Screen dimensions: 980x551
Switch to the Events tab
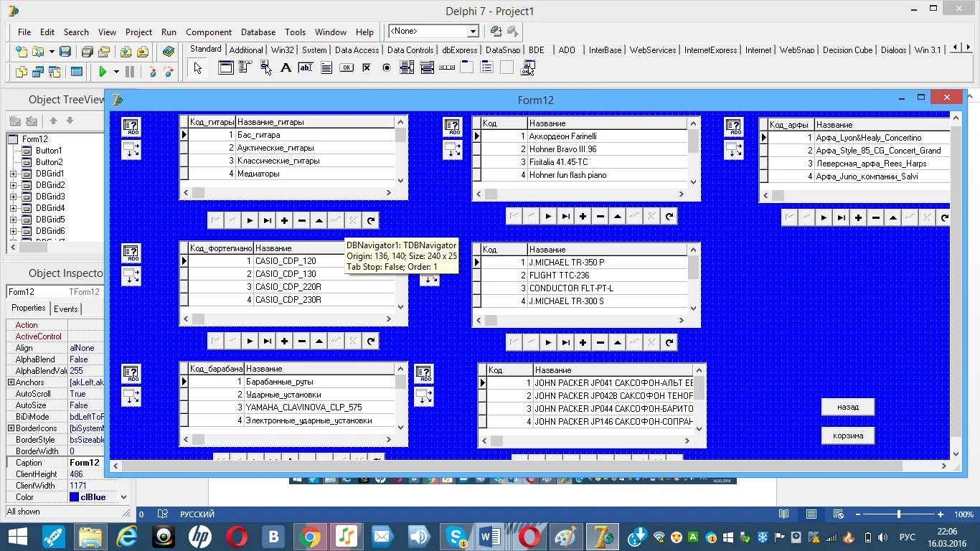click(66, 309)
